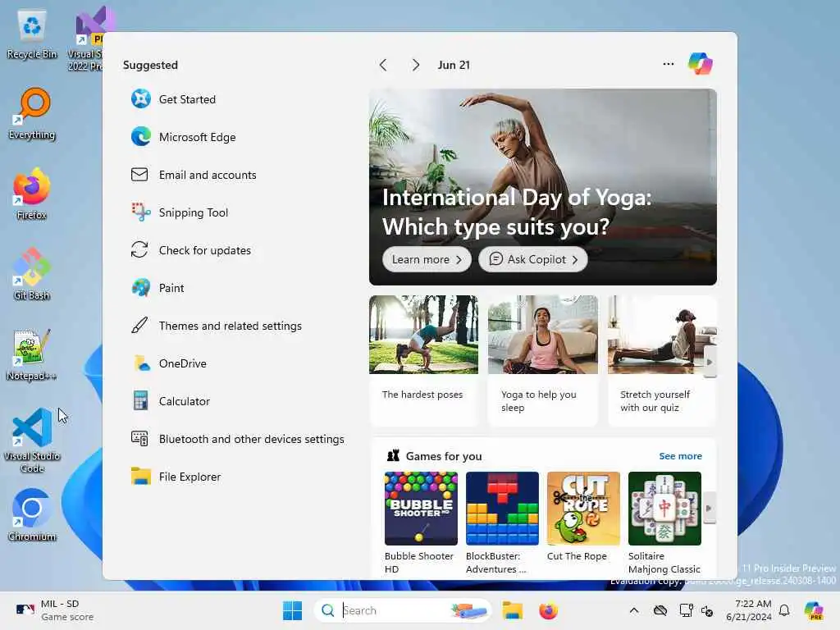Open Bluetooth and other devices settings
Viewport: 840px width, 630px height.
click(237, 439)
